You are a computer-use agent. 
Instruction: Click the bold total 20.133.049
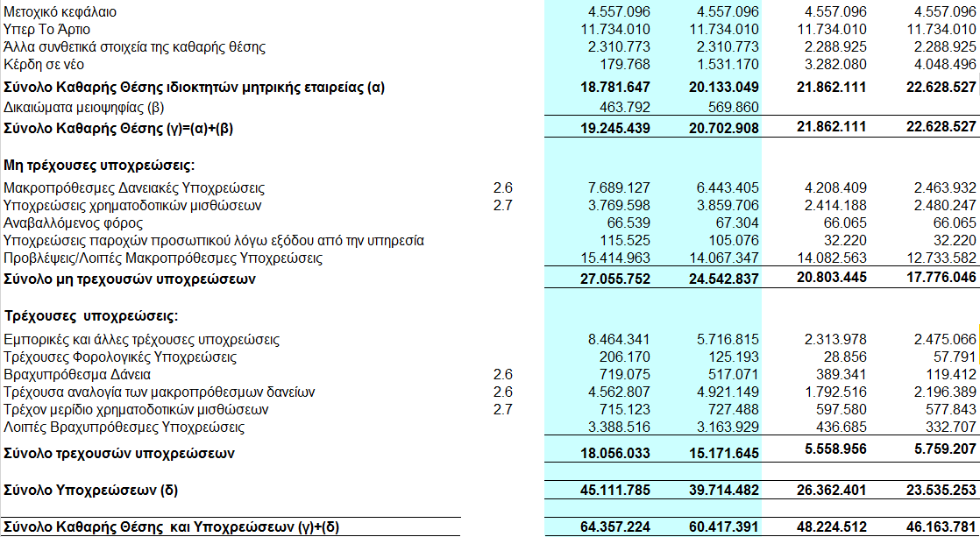[x=724, y=88]
